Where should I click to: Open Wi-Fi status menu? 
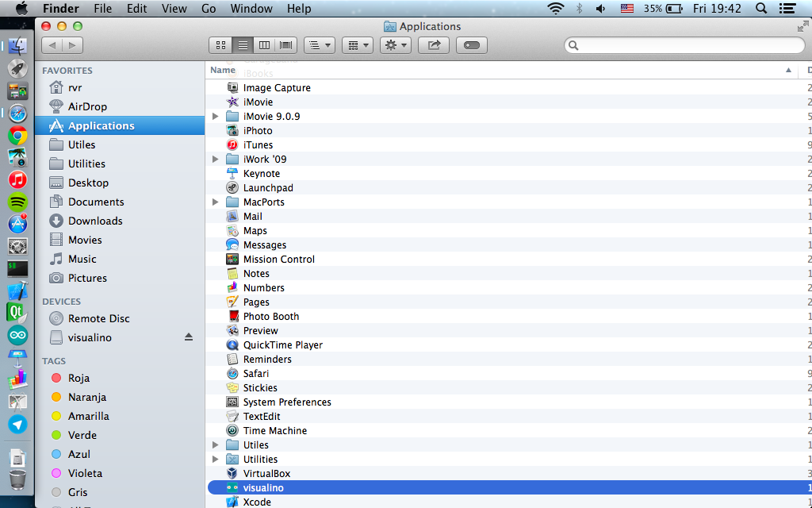556,8
